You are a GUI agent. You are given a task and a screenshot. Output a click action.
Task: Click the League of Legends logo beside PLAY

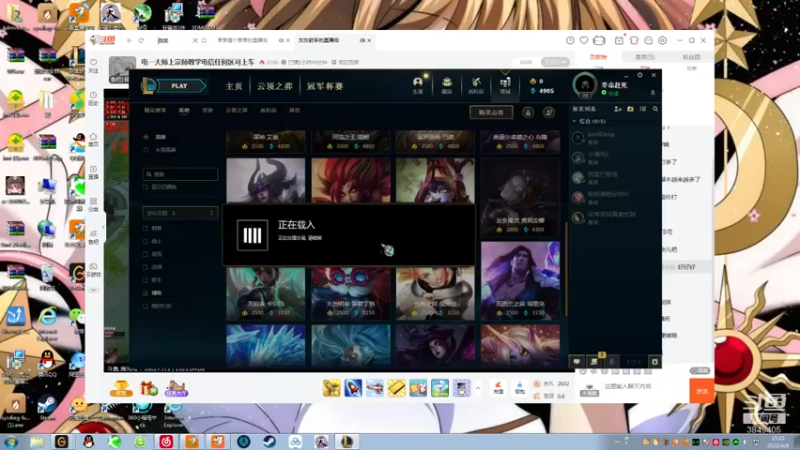148,86
